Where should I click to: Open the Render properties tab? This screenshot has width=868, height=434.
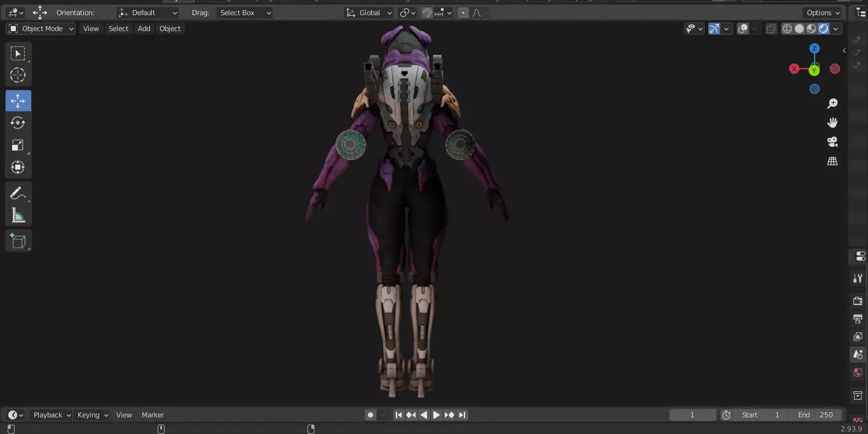coord(858,301)
